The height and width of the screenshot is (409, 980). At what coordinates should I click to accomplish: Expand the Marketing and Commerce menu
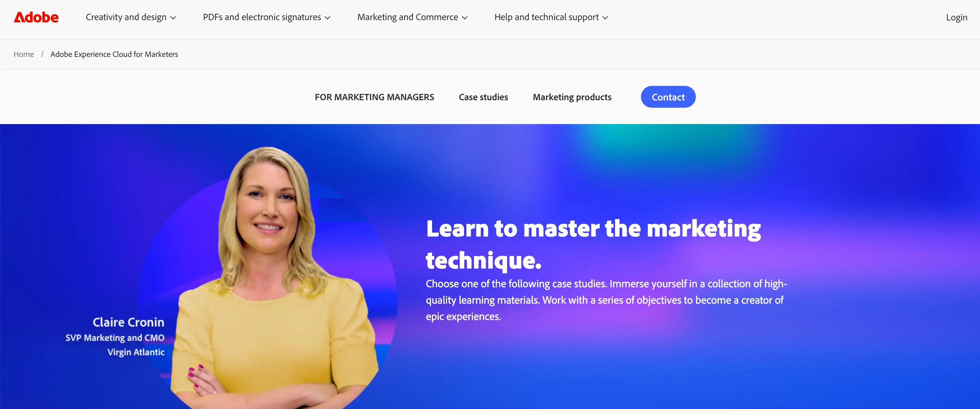pyautogui.click(x=412, y=17)
